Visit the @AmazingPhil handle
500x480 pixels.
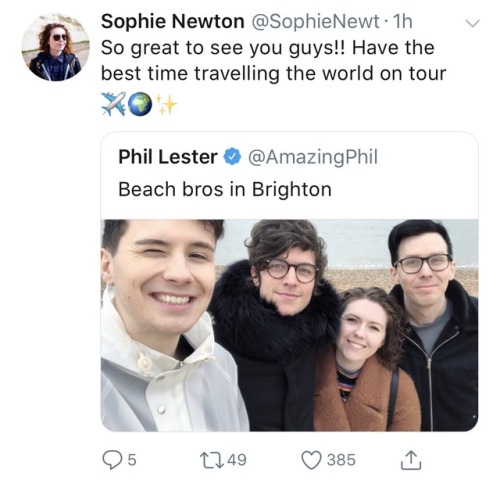(313, 157)
